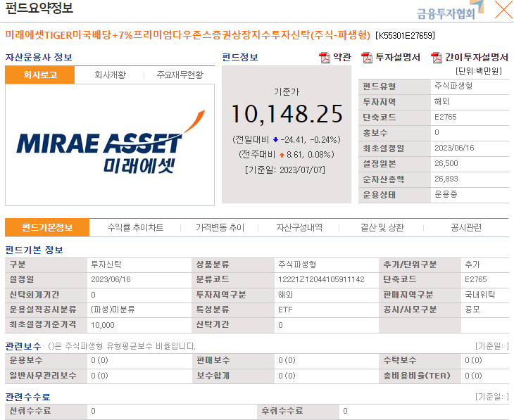This screenshot has height=420, width=514.
Task: Click the 관련보수 section heading
Action: (23, 346)
